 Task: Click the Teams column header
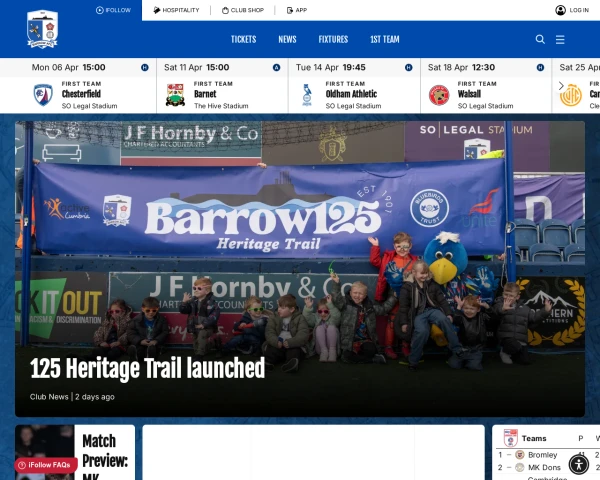point(534,439)
